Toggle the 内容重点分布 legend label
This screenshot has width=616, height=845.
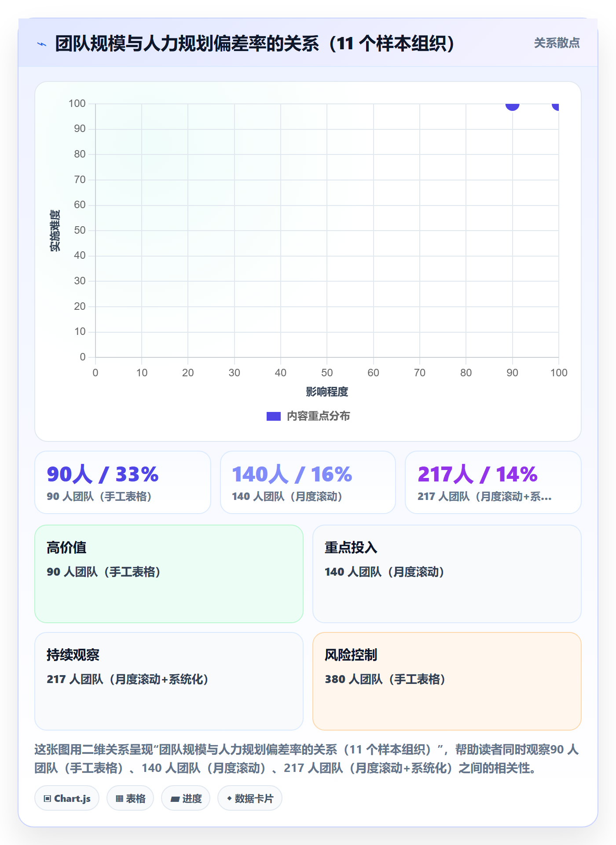click(x=318, y=416)
